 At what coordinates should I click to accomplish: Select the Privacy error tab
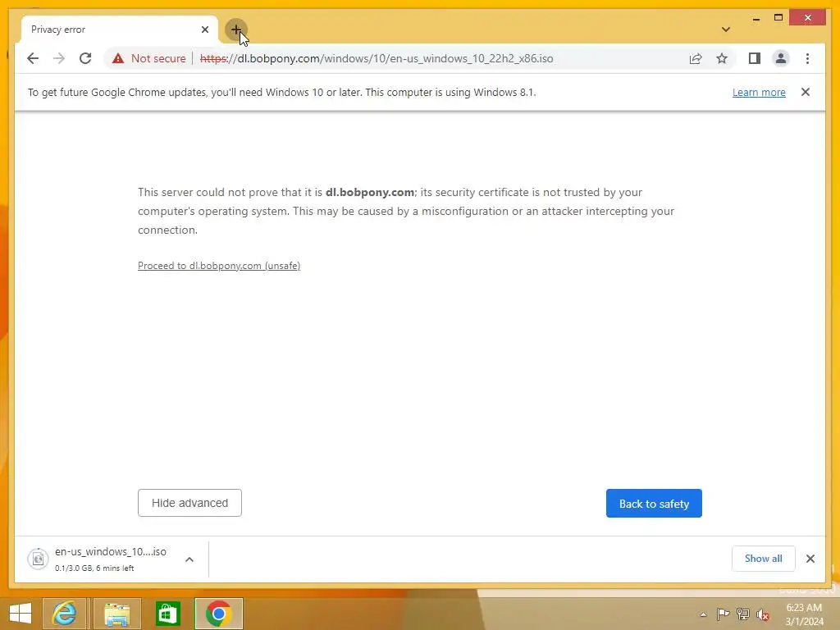(120, 30)
